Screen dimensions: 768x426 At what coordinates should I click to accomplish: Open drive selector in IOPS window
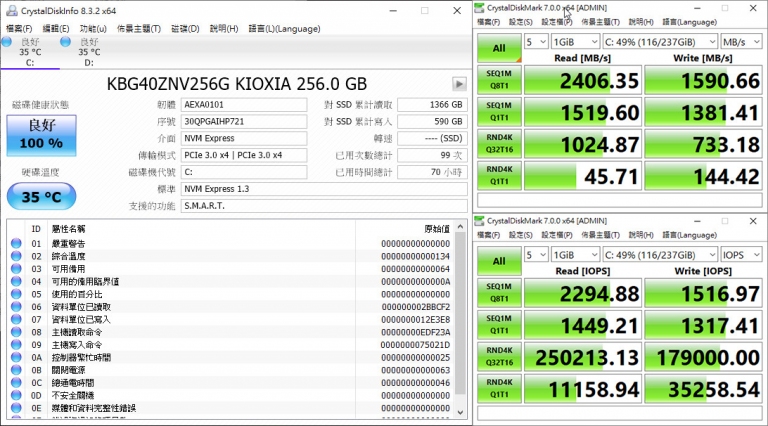coord(660,255)
